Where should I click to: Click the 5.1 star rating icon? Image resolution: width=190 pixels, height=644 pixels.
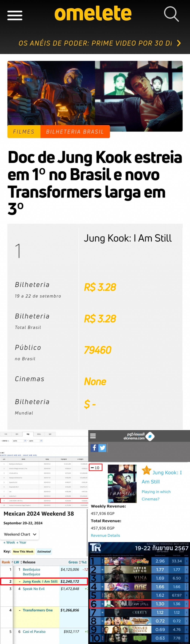[x=147, y=470]
